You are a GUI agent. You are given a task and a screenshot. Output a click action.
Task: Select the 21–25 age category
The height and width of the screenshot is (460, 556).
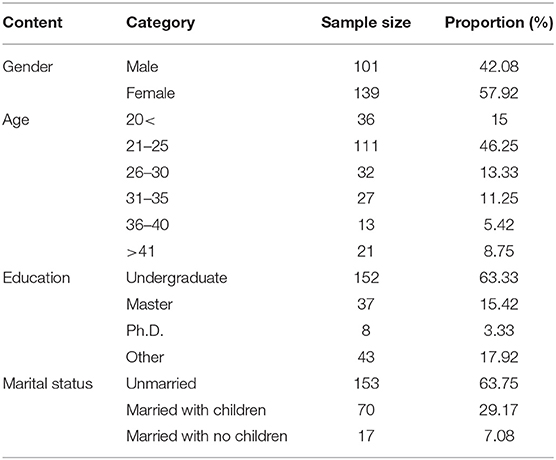[x=147, y=146]
